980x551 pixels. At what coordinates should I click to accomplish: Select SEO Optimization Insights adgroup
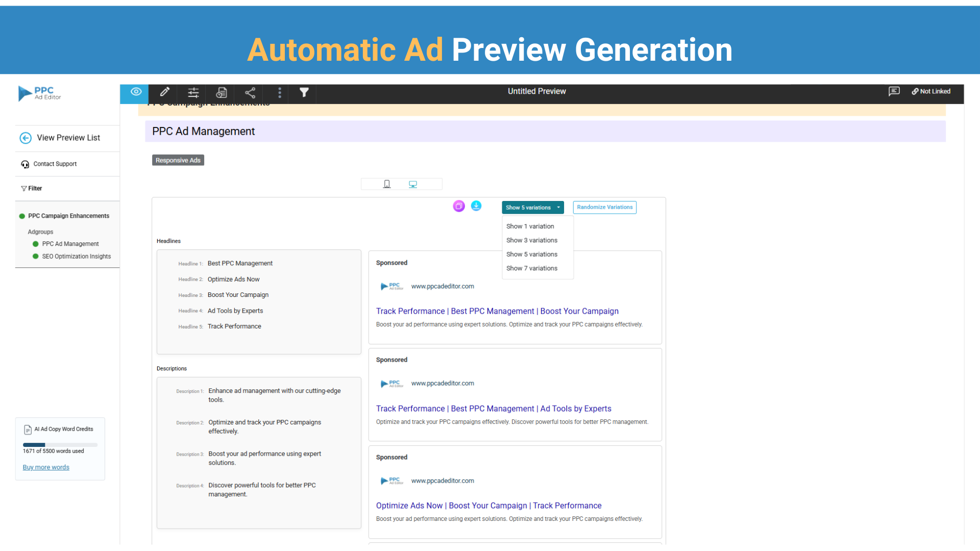[76, 257]
